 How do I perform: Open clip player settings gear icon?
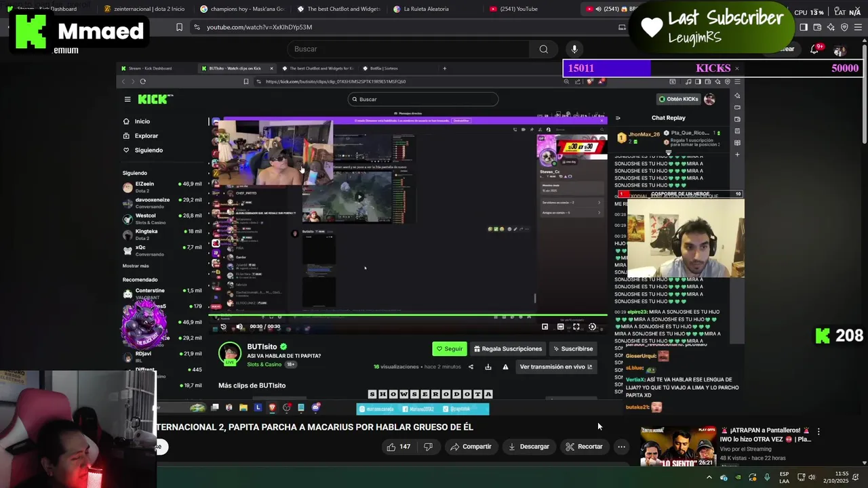coord(592,327)
